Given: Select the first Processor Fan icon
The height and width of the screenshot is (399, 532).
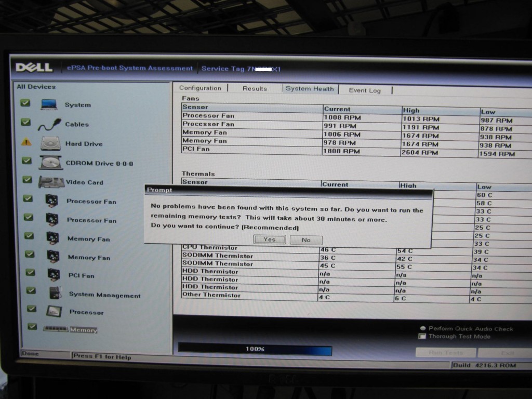Looking at the screenshot, I should [52, 201].
